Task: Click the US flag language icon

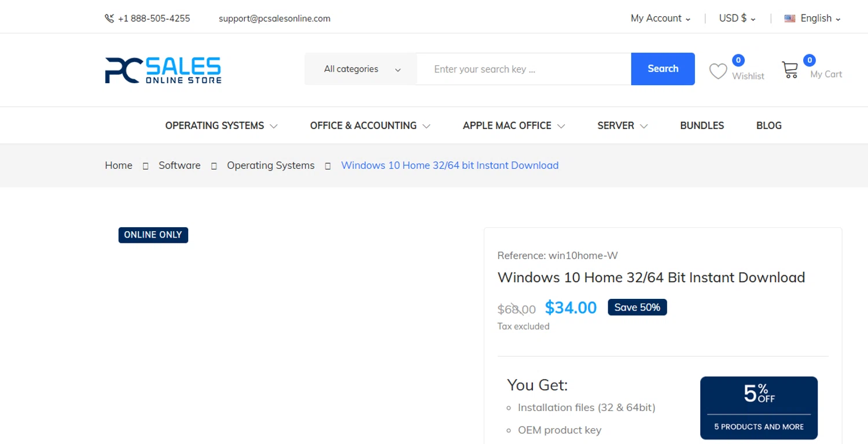Action: [x=790, y=18]
